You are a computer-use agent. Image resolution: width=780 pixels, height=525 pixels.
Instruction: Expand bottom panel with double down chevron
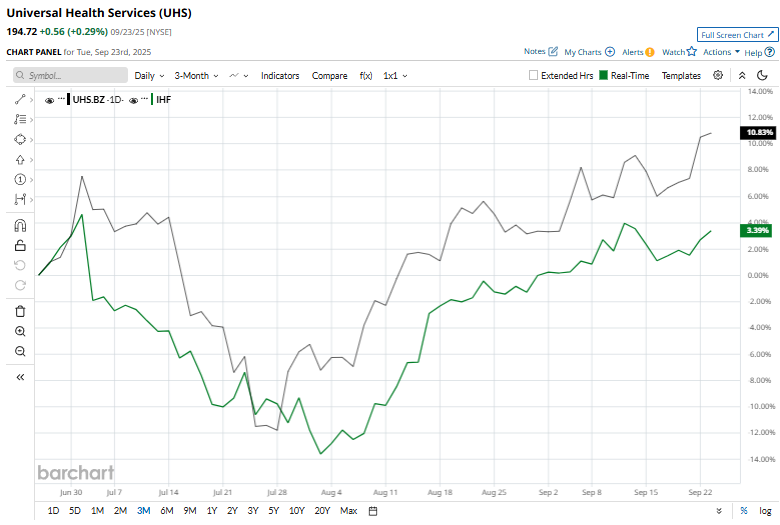pyautogui.click(x=719, y=511)
